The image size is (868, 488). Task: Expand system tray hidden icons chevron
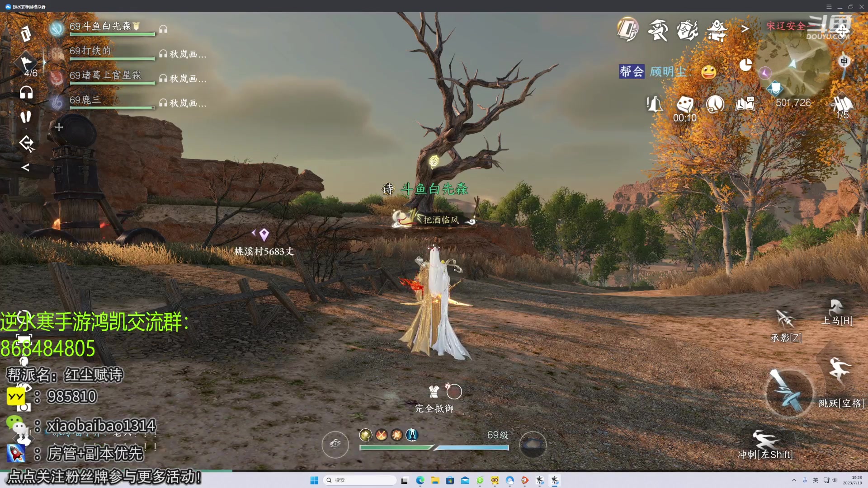(794, 480)
